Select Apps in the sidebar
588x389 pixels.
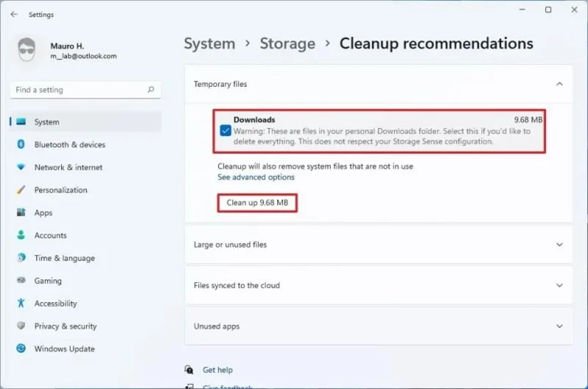click(86, 213)
